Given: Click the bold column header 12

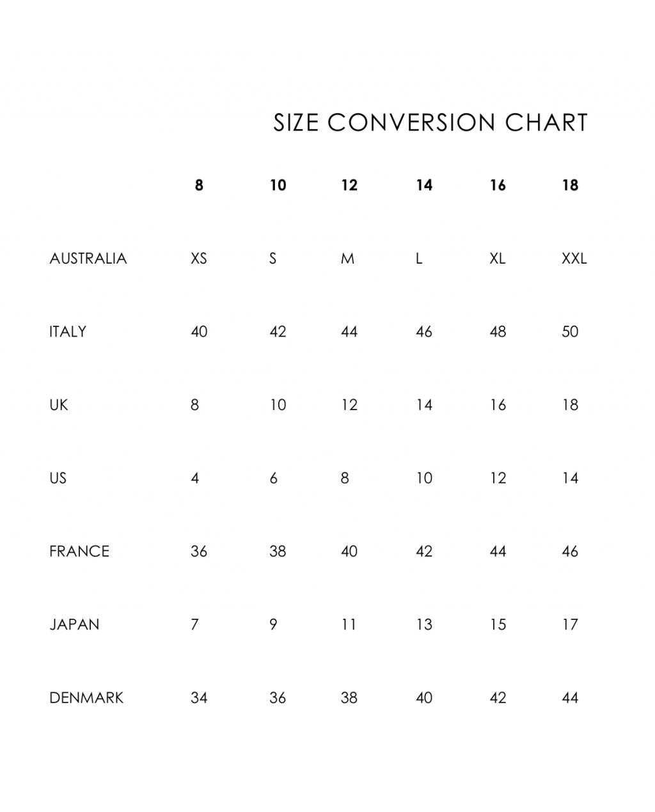Looking at the screenshot, I should point(349,186).
